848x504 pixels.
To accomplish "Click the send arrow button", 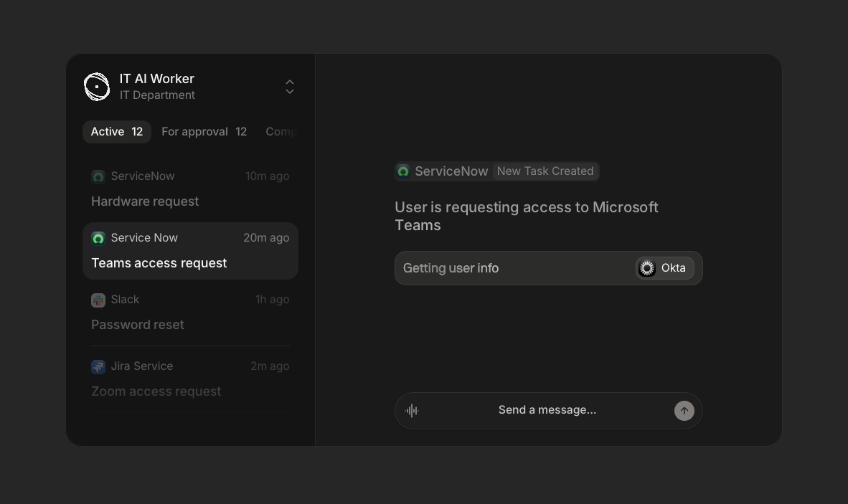I will [684, 411].
